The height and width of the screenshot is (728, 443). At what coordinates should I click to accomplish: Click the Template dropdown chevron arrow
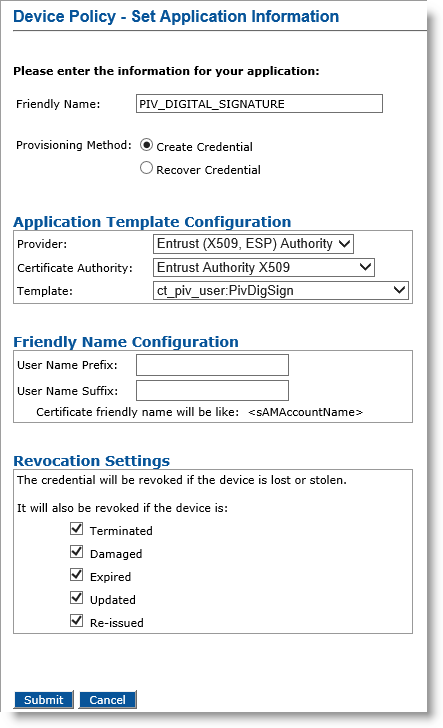coord(399,290)
